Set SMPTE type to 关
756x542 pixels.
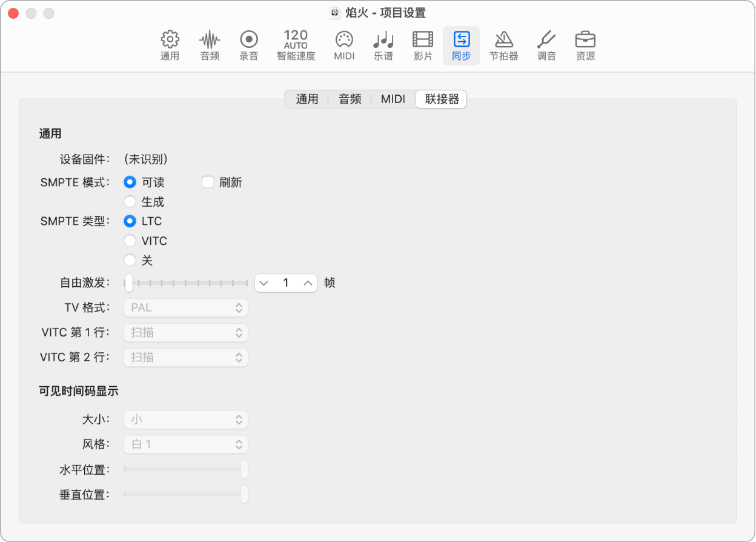coord(130,260)
